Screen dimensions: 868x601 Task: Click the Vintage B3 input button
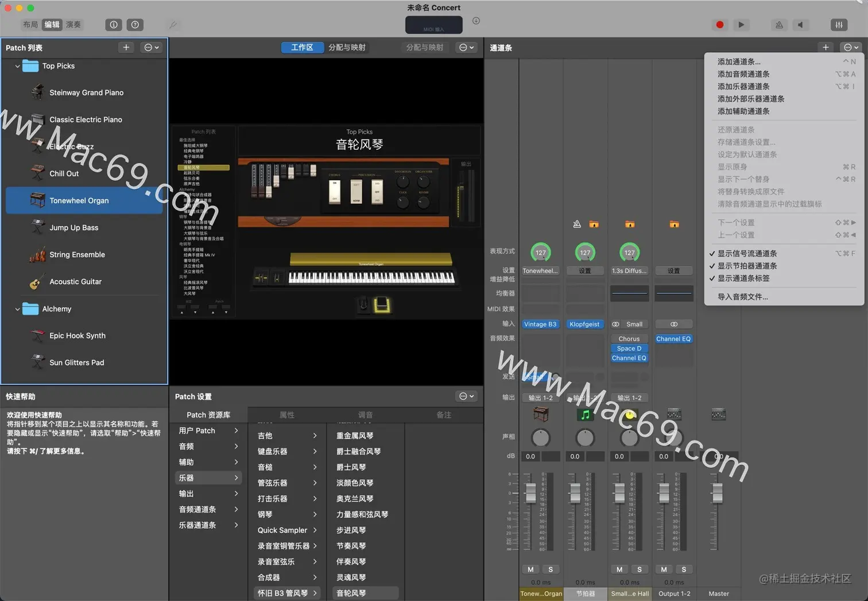click(x=540, y=324)
